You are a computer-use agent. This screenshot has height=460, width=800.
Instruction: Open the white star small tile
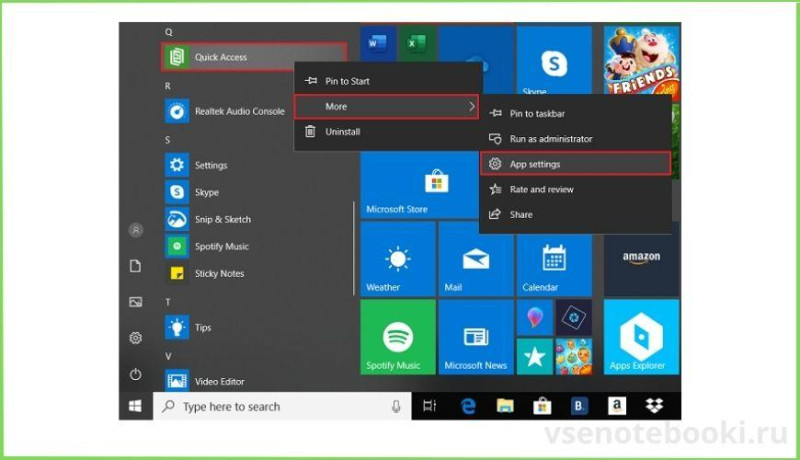tap(535, 356)
